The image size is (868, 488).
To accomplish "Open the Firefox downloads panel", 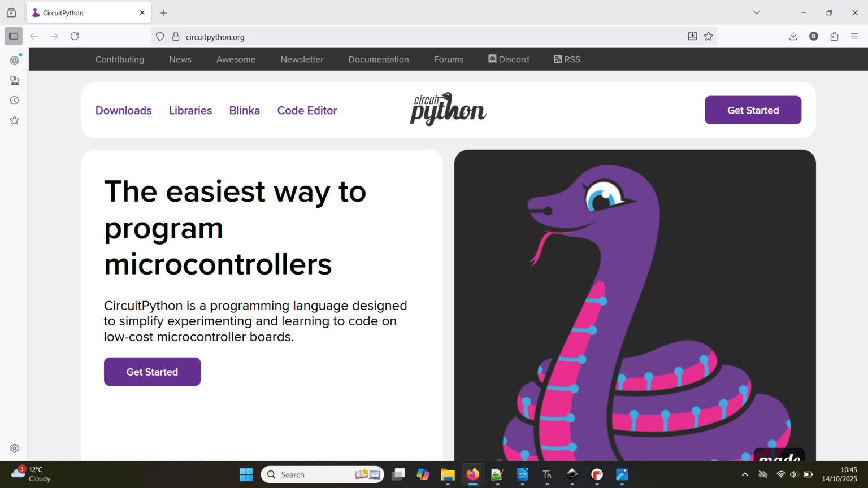I will (793, 36).
